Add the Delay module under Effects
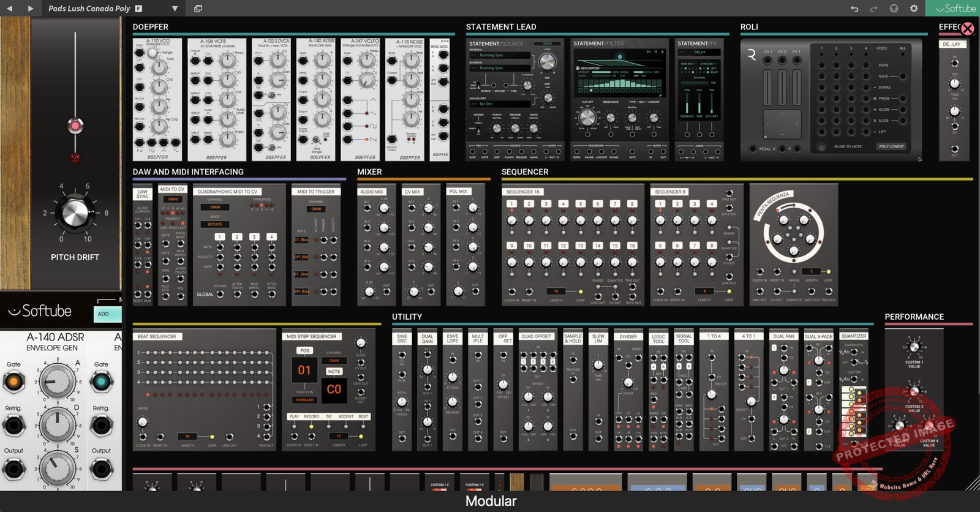980x512 pixels. tap(954, 100)
